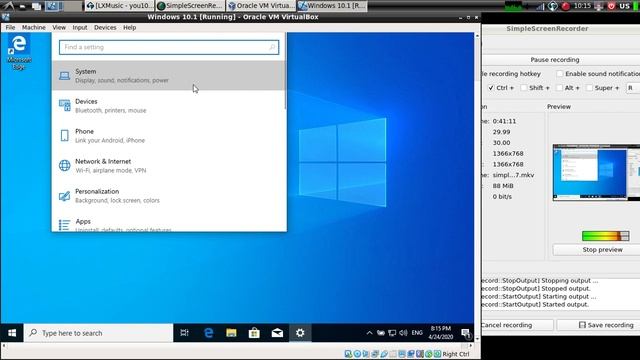Toggle the Alt + hotkey checkbox
Screen dimensions: 640x360
(560, 88)
